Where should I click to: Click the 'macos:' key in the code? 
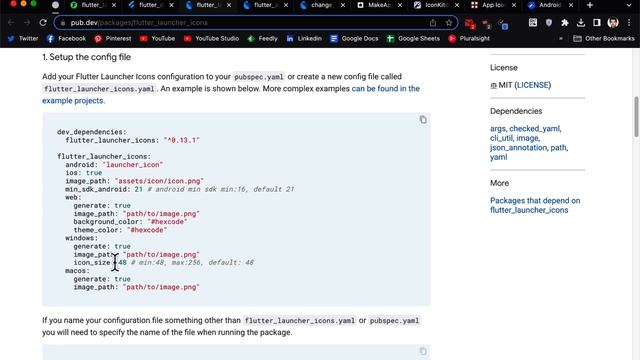click(x=77, y=271)
